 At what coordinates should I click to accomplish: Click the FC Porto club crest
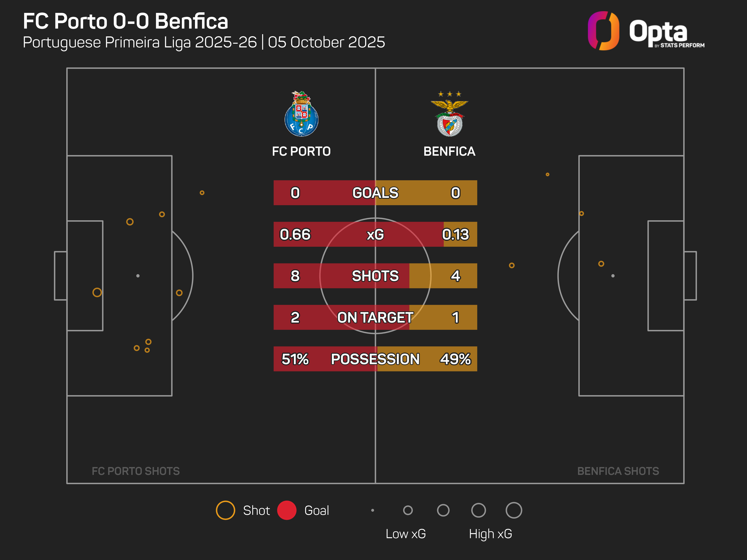point(301,114)
